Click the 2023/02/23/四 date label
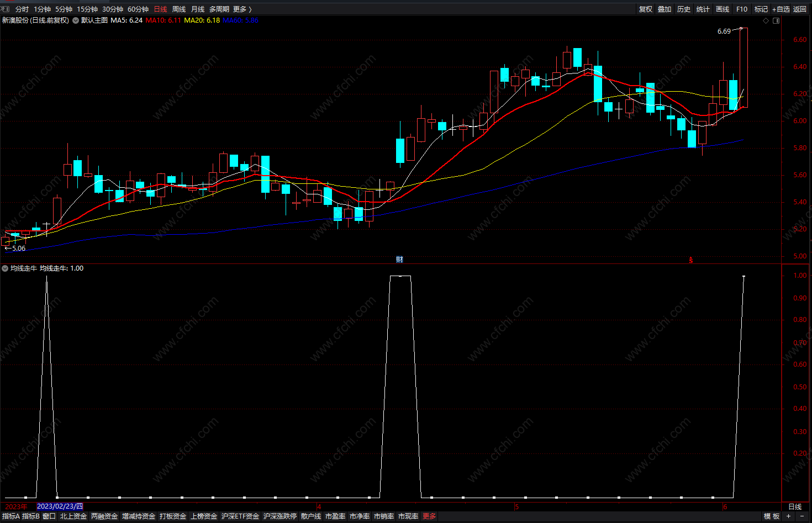 point(60,506)
